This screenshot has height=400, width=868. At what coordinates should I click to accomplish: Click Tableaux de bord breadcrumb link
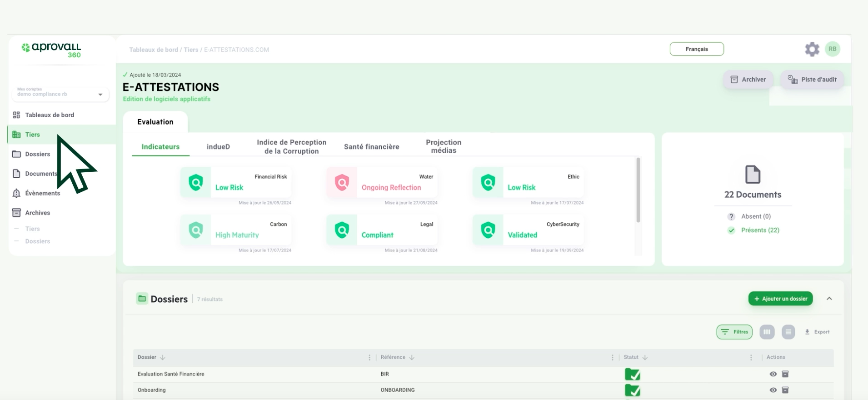154,50
